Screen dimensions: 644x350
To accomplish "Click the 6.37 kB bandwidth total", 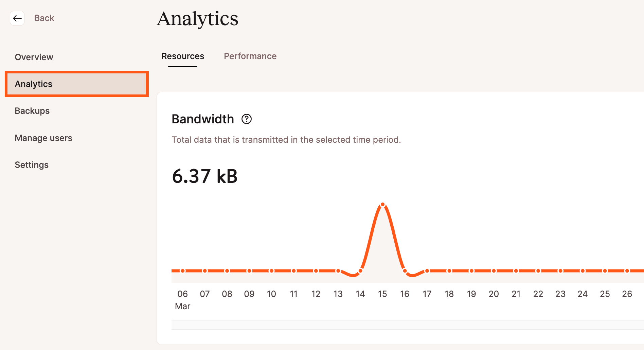I will pos(205,176).
